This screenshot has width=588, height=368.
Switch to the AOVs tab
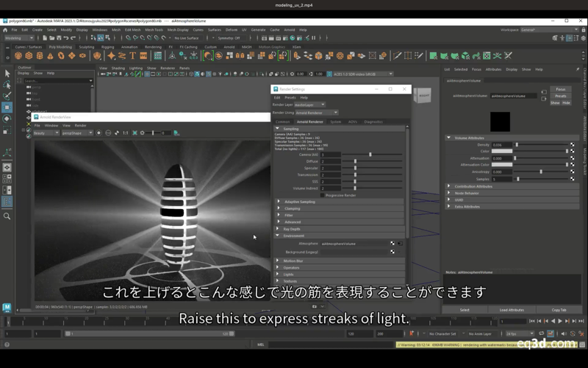click(353, 121)
